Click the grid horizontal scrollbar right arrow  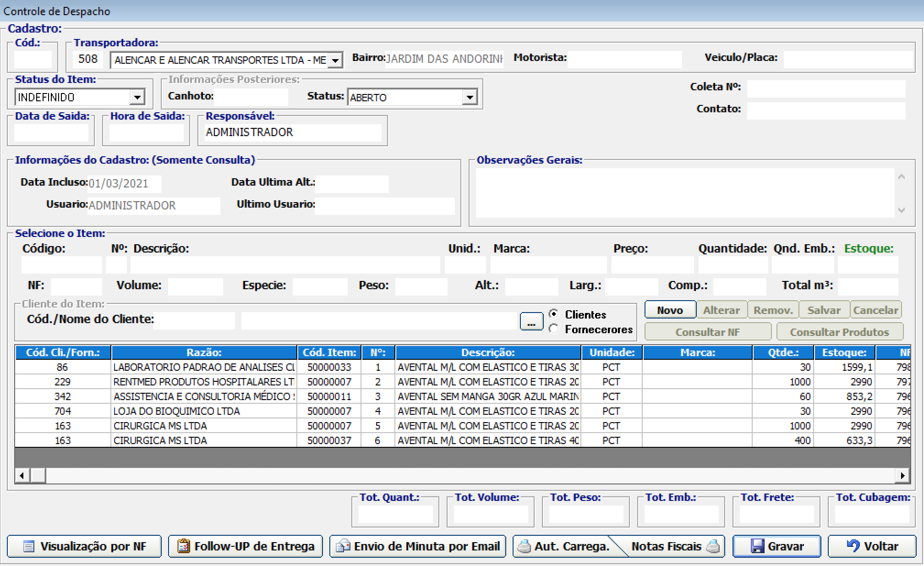click(902, 475)
